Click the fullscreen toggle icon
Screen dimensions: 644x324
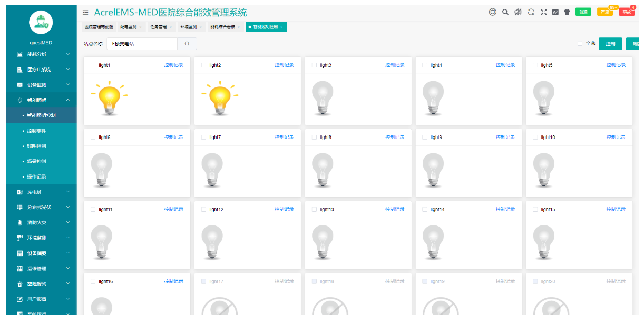click(544, 12)
